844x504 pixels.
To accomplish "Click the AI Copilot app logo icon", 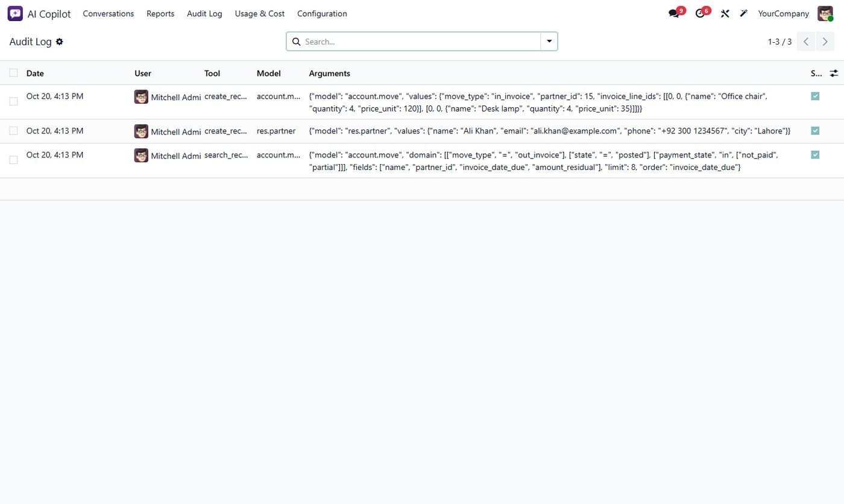I will pyautogui.click(x=15, y=13).
